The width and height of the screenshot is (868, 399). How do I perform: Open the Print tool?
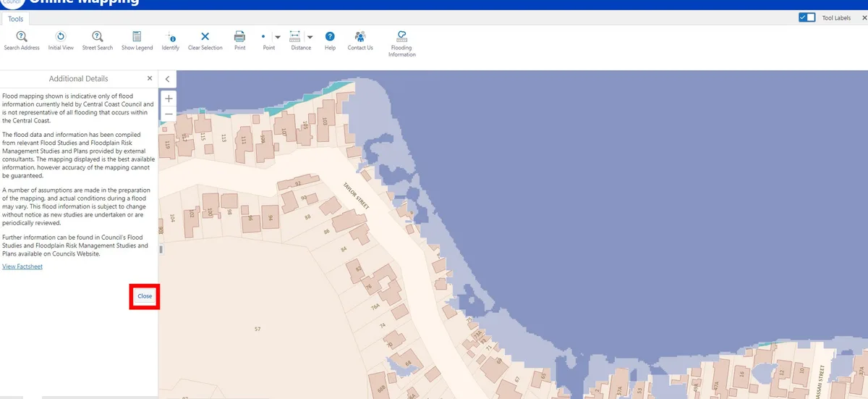pos(239,41)
